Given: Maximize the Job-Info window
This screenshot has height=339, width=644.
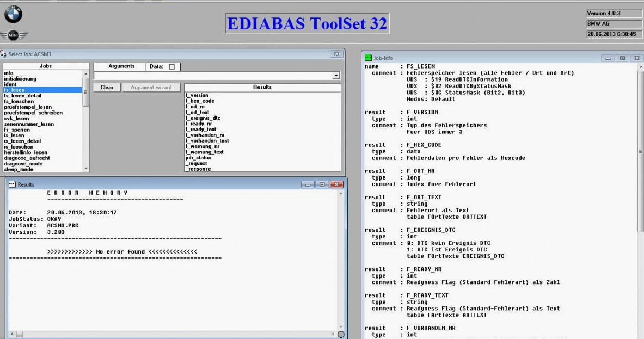Looking at the screenshot, I should [622, 58].
